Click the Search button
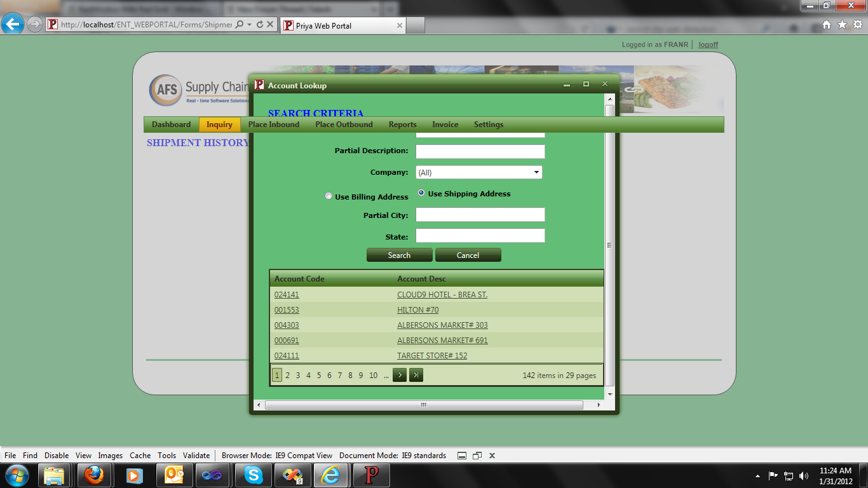Viewport: 868px width, 488px height. click(399, 255)
